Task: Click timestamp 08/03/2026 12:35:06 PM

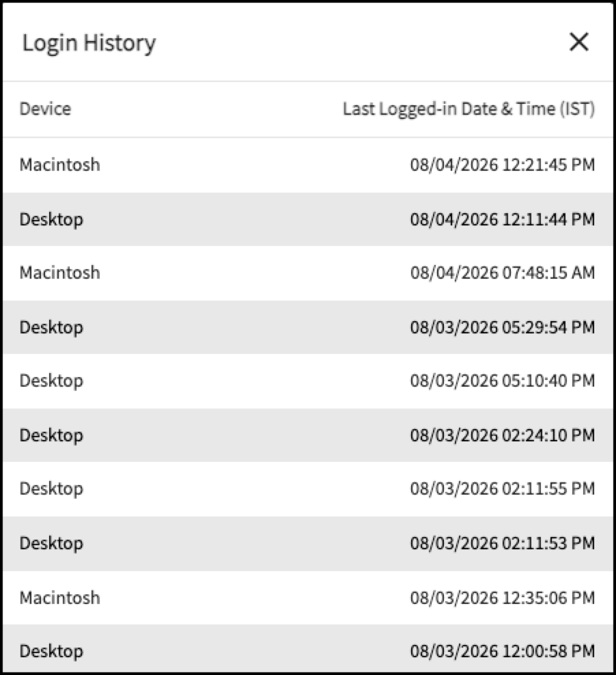Action: point(503,598)
